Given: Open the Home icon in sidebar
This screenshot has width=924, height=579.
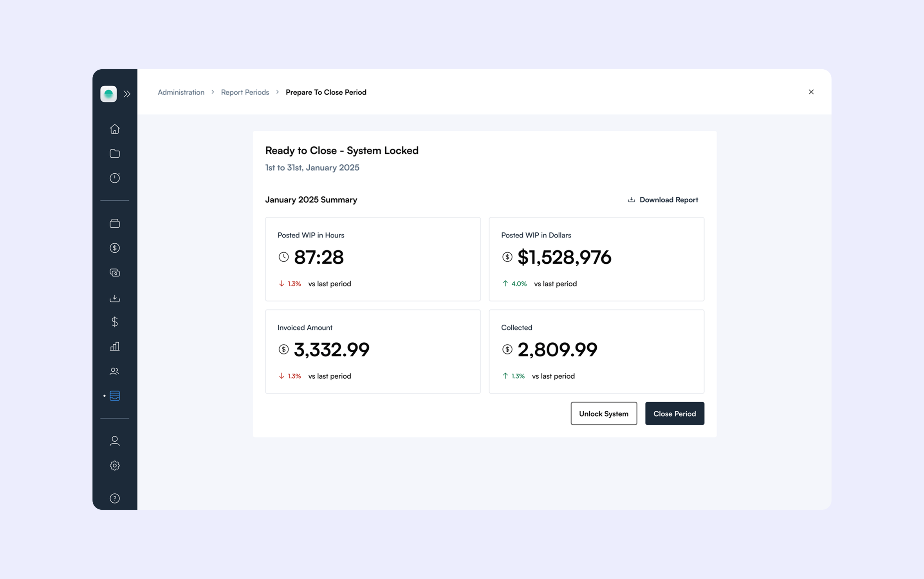Looking at the screenshot, I should pos(115,129).
